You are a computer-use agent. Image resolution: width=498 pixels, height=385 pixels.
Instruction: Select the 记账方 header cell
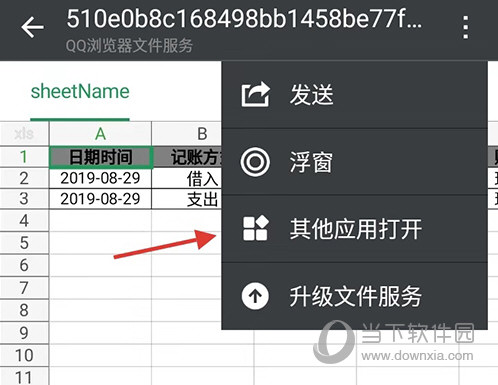click(x=187, y=157)
